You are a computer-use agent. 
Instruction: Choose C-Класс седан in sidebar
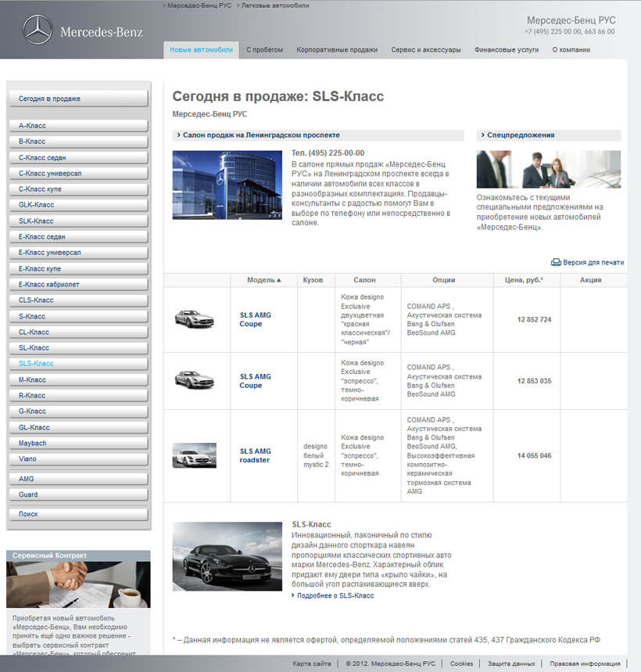[78, 158]
